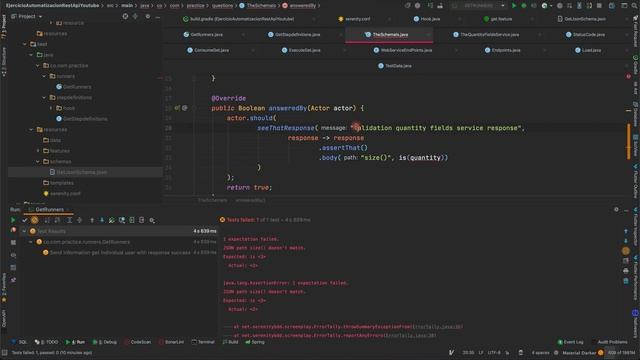Expand features folder under resources
This screenshot has height=360, width=640.
tap(38, 151)
